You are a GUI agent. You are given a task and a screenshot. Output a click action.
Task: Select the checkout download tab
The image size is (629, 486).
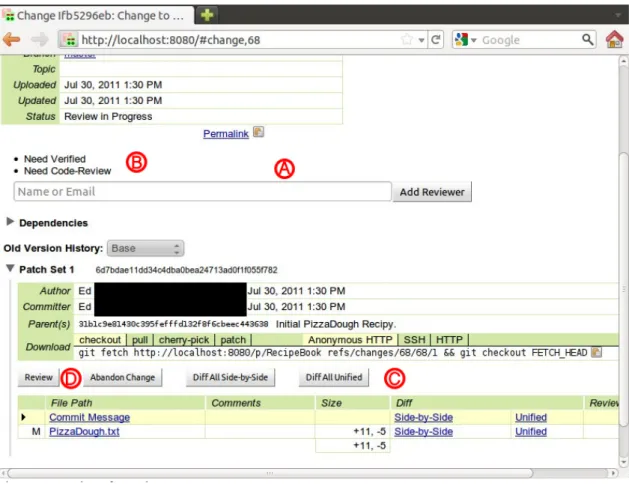click(x=100, y=340)
